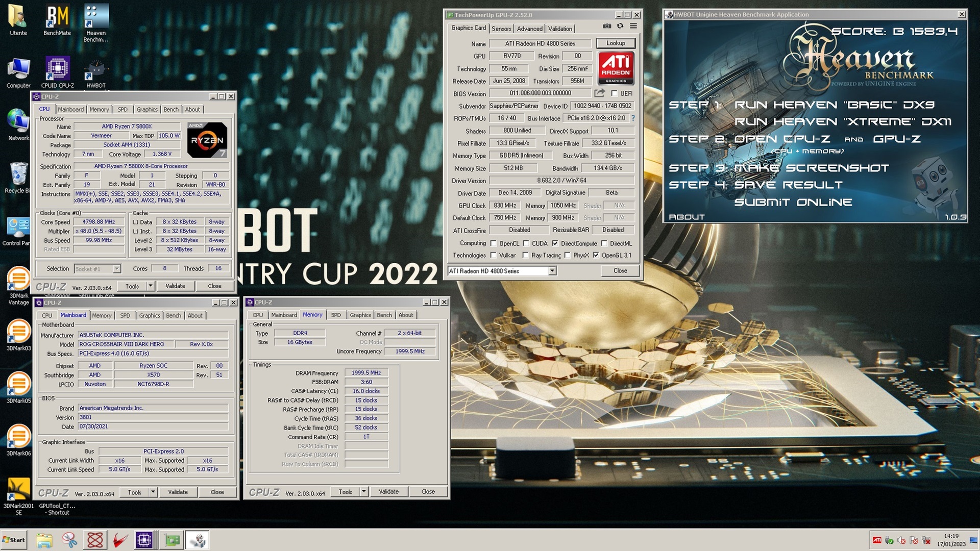Open the Bench tab in CPU-Z CPU window
This screenshot has width=980, height=551.
coord(171,109)
